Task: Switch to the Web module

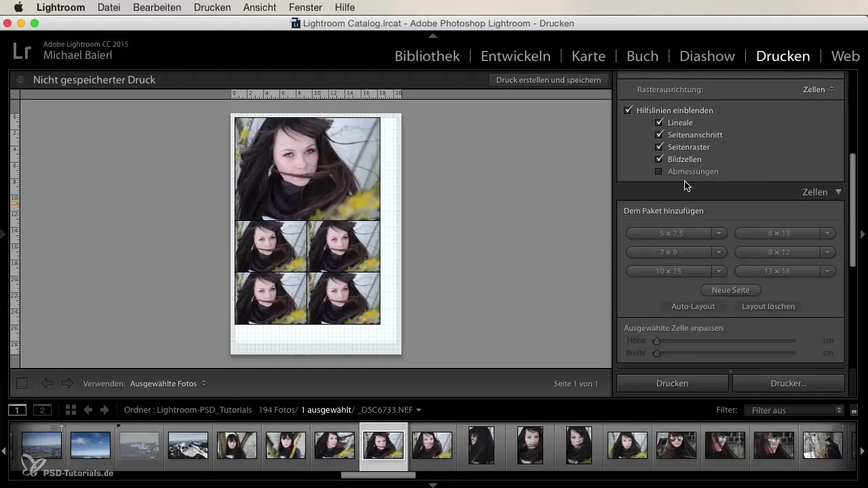Action: pyautogui.click(x=846, y=56)
